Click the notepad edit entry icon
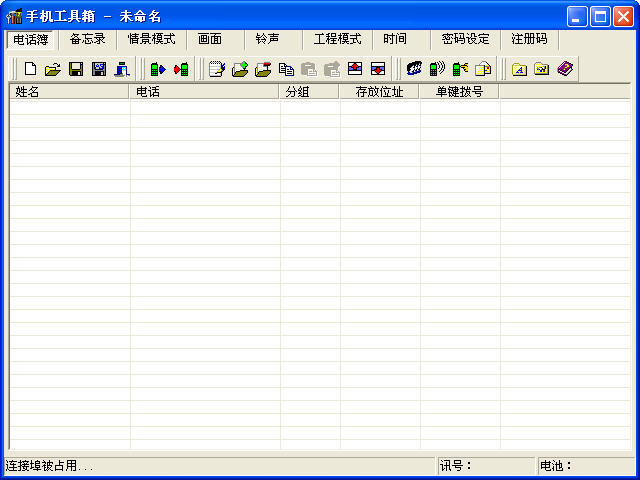Image resolution: width=640 pixels, height=480 pixels. point(217,69)
